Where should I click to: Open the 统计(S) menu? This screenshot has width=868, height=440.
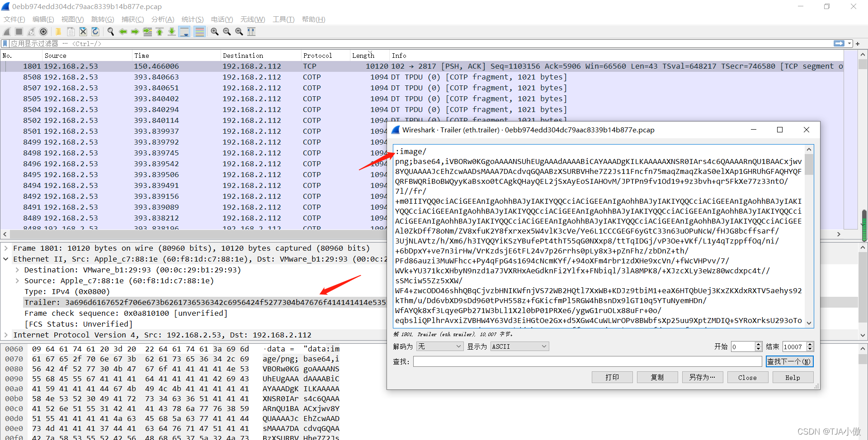[192, 19]
